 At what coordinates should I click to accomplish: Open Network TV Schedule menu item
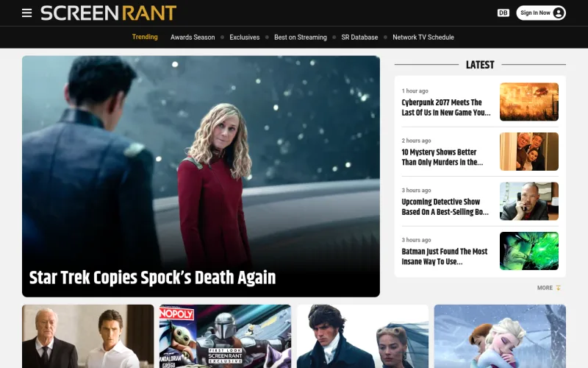pyautogui.click(x=423, y=38)
